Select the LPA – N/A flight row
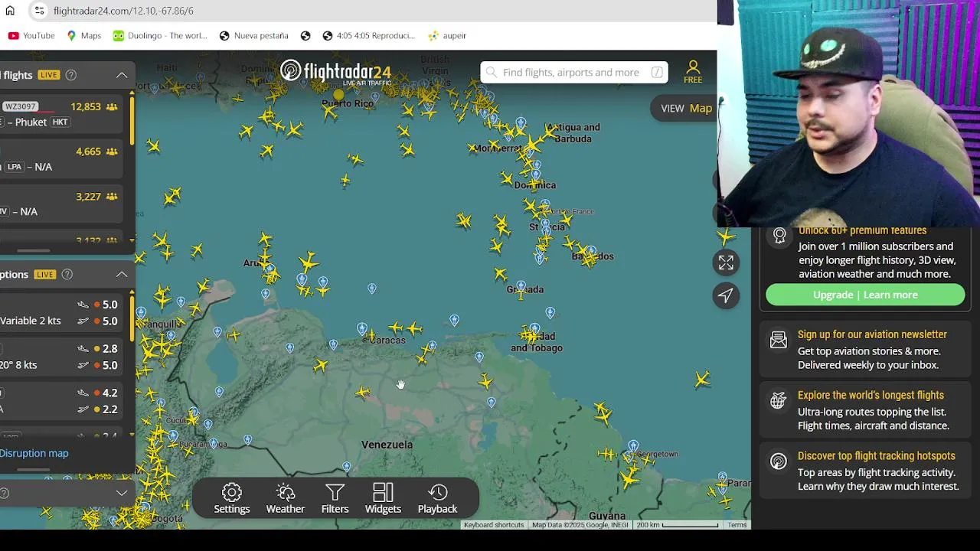 61,159
